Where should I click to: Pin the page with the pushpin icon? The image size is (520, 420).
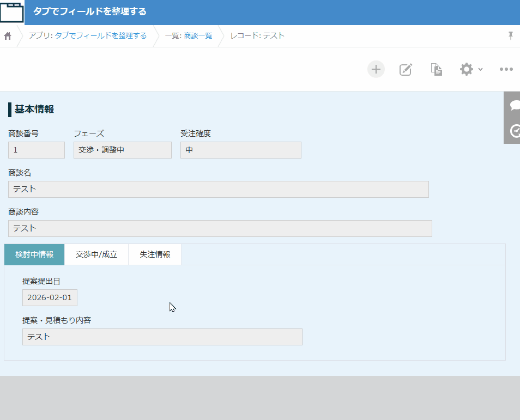(x=510, y=35)
